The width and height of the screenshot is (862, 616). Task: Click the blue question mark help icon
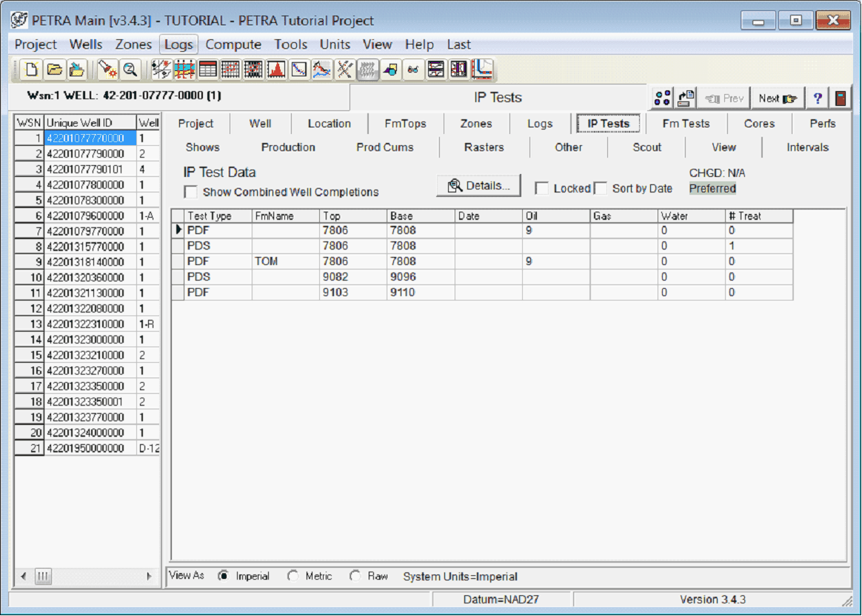pos(818,98)
